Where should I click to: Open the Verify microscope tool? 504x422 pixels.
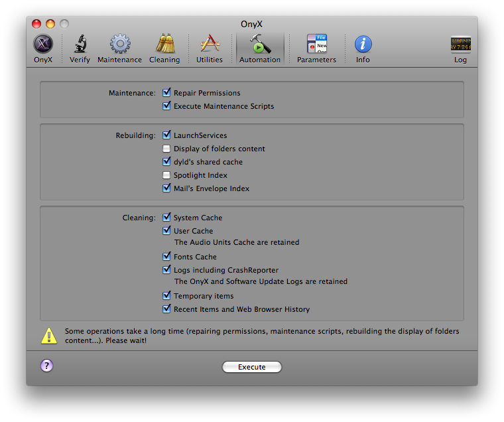[x=80, y=48]
